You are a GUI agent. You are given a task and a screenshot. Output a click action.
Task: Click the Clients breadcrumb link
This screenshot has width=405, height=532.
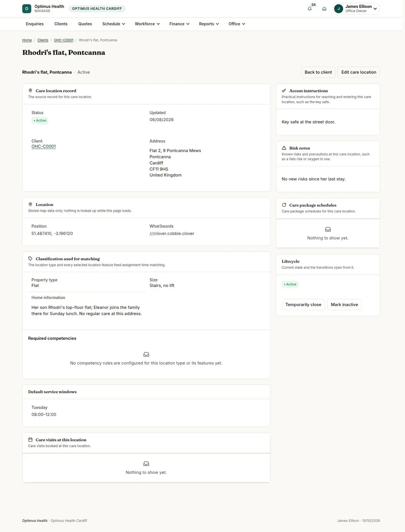43,40
